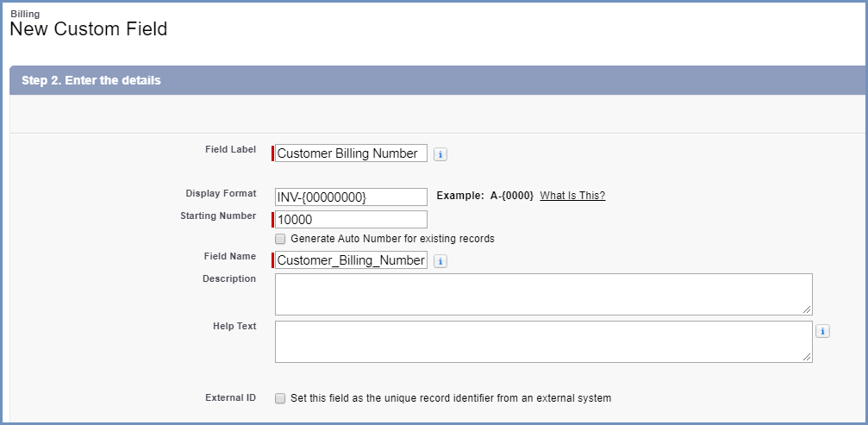Check the External ID unique identifier box
868x425 pixels.
click(280, 398)
